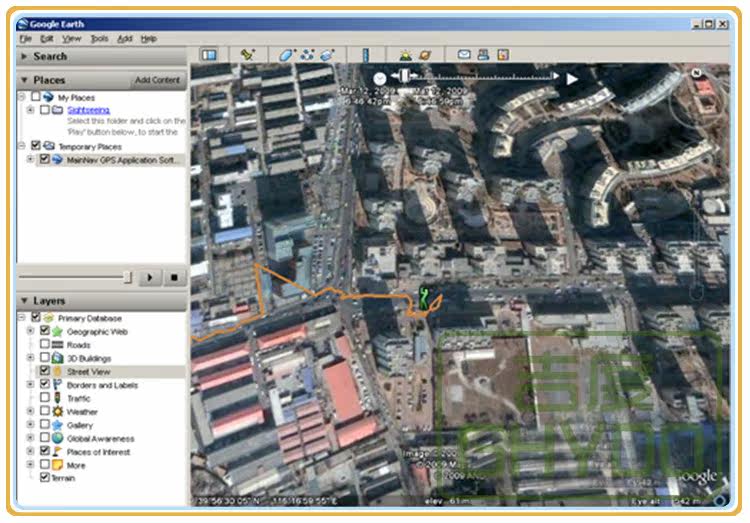This screenshot has width=750, height=523.
Task: Uncheck the Mainnav GPS Application track checkbox
Action: (x=44, y=159)
